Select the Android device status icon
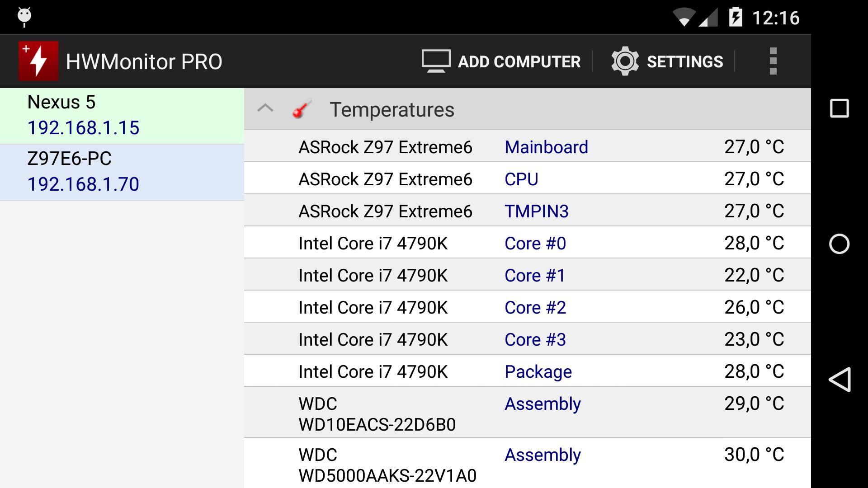This screenshot has width=868, height=488. coord(24,17)
